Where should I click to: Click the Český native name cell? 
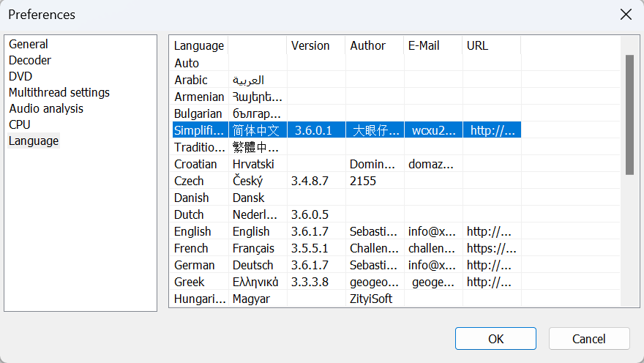coord(247,181)
